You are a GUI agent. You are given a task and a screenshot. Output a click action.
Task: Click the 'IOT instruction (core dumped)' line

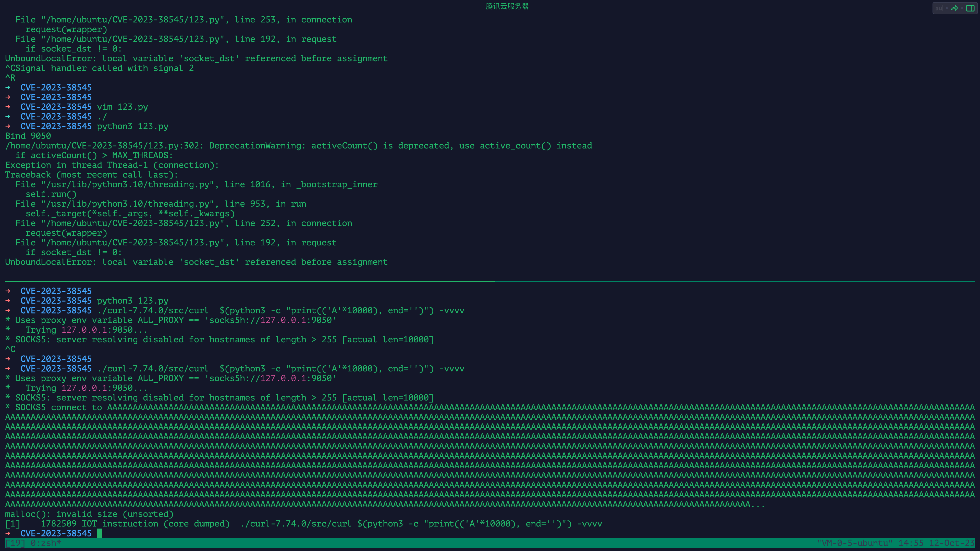[303, 524]
